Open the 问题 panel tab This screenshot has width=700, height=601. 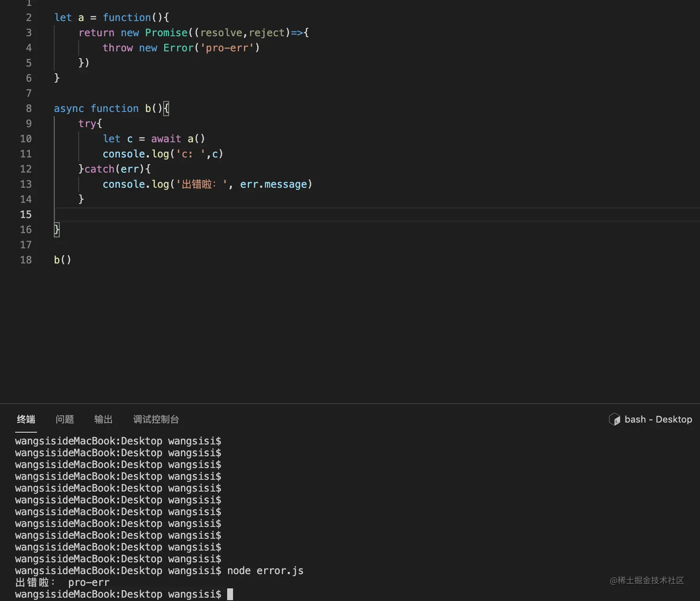click(x=65, y=419)
